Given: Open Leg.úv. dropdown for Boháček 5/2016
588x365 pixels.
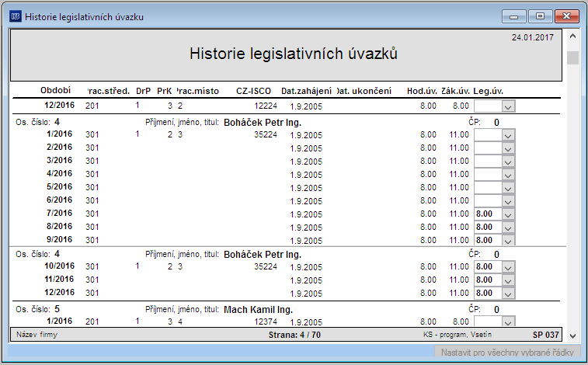Looking at the screenshot, I should point(508,187).
